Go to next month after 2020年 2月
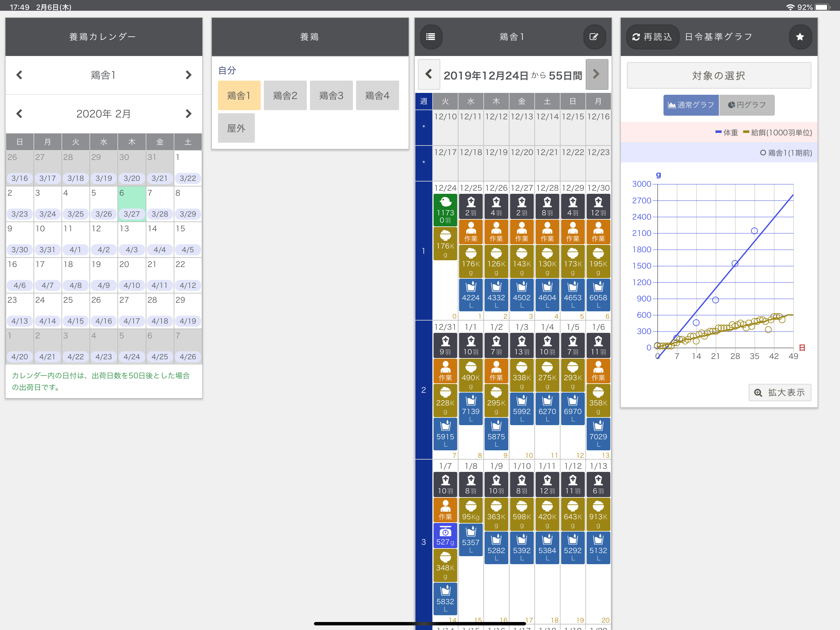The height and width of the screenshot is (630, 840). pyautogui.click(x=188, y=114)
